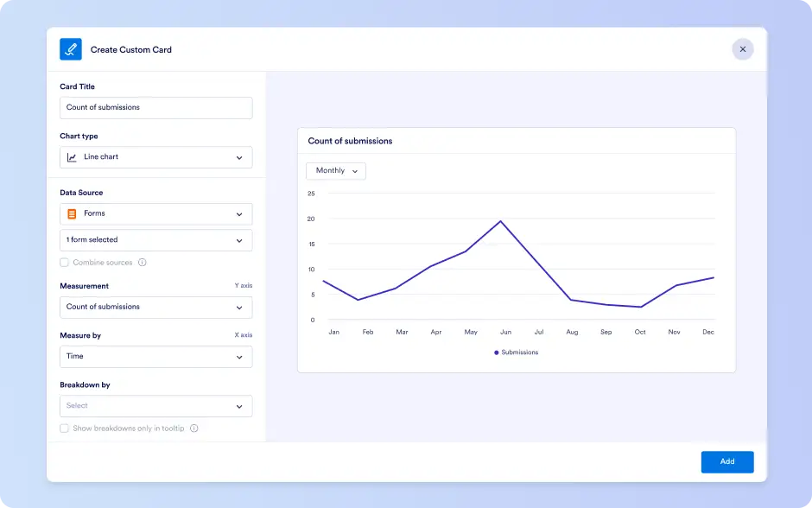Screen dimensions: 812x508
Task: Enable the Combine sources checkbox
Action: click(x=64, y=263)
